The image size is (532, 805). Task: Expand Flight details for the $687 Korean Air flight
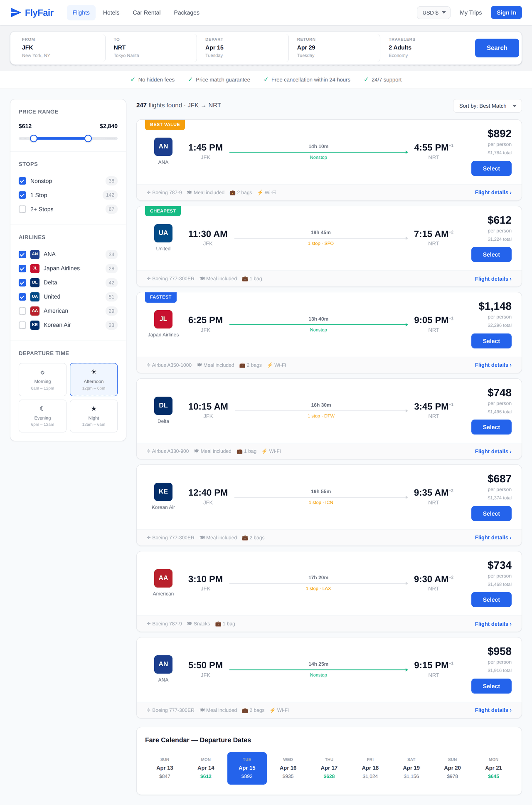point(493,538)
